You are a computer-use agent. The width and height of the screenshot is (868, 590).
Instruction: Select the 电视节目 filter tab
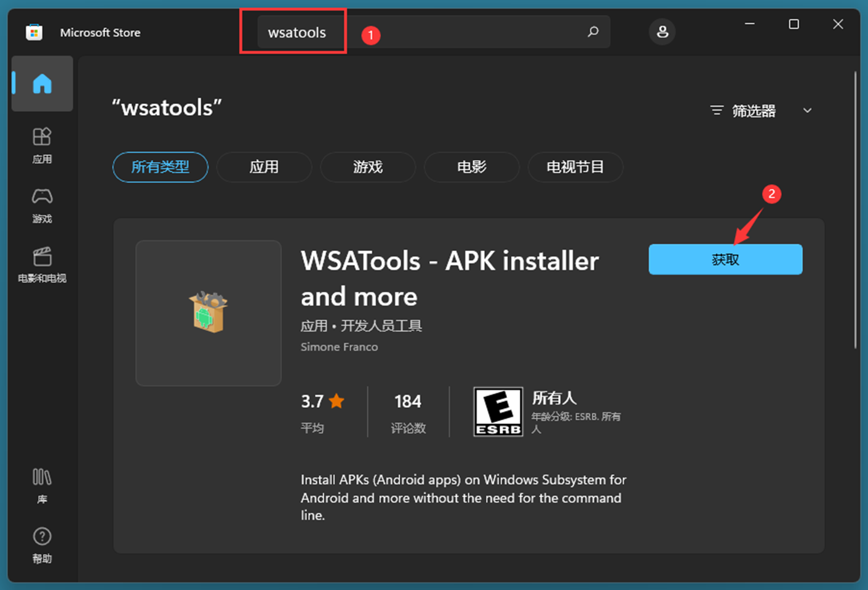pyautogui.click(x=575, y=167)
